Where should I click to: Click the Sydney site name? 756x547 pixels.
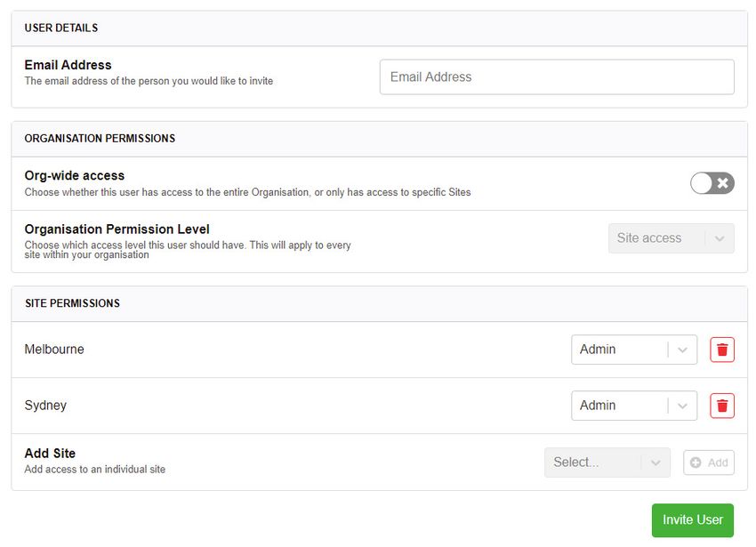[45, 406]
